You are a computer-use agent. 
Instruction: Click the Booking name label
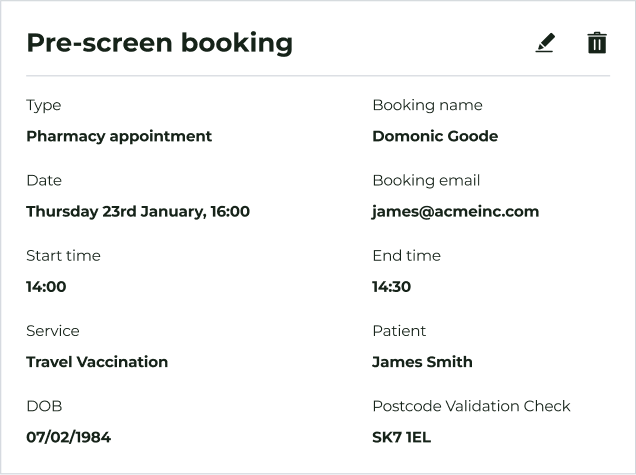[x=427, y=105]
